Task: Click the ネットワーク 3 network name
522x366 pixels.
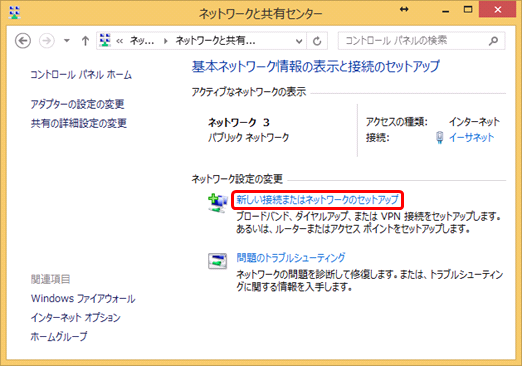Action: 239,123
